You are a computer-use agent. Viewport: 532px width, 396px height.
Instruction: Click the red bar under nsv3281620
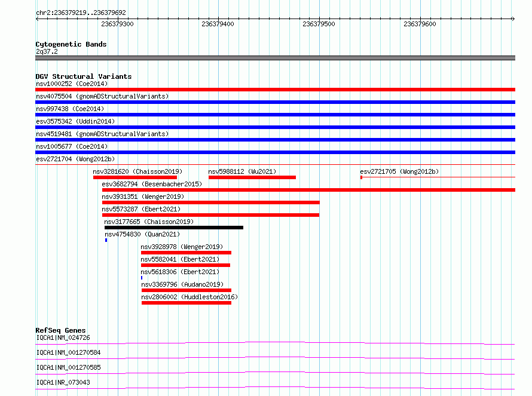pos(135,177)
